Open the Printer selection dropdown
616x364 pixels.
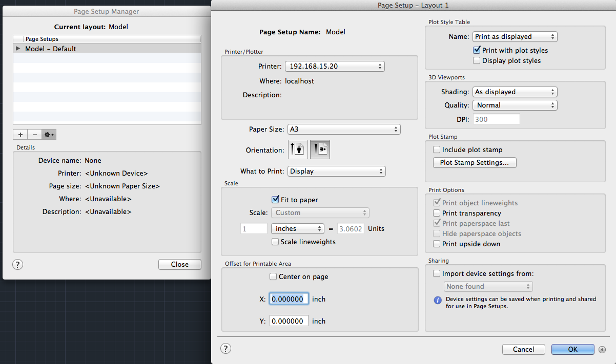coord(335,66)
